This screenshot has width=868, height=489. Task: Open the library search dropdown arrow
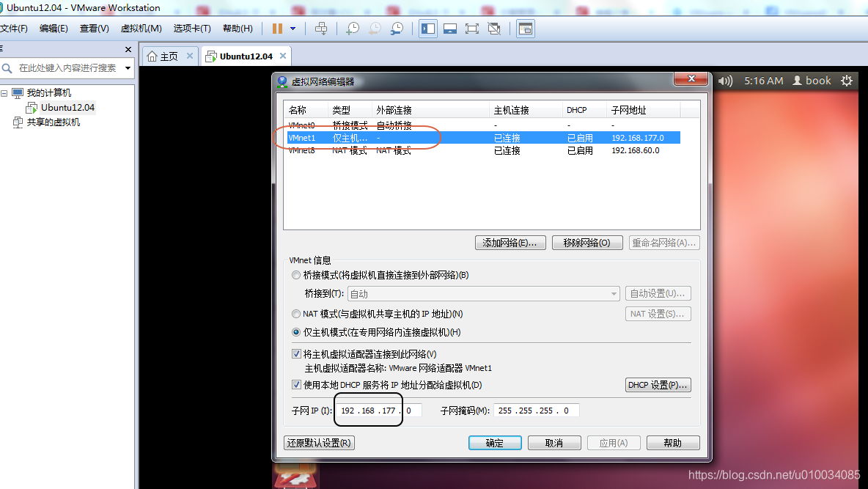click(128, 68)
